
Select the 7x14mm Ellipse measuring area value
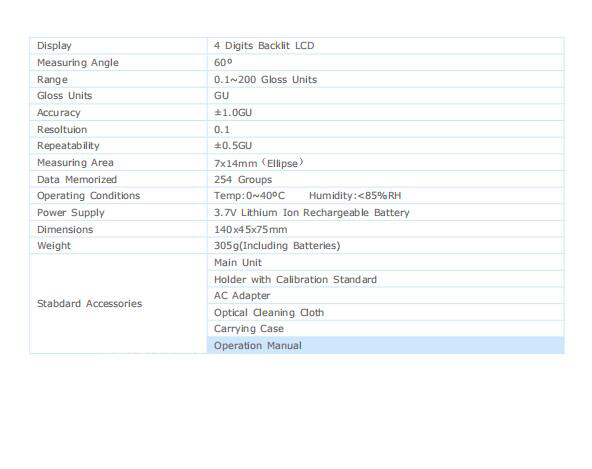point(259,163)
